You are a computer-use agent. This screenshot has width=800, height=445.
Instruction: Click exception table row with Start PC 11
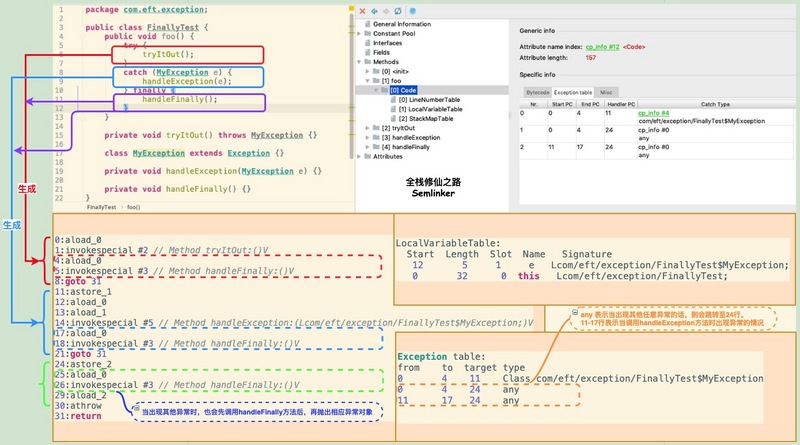tap(656, 151)
